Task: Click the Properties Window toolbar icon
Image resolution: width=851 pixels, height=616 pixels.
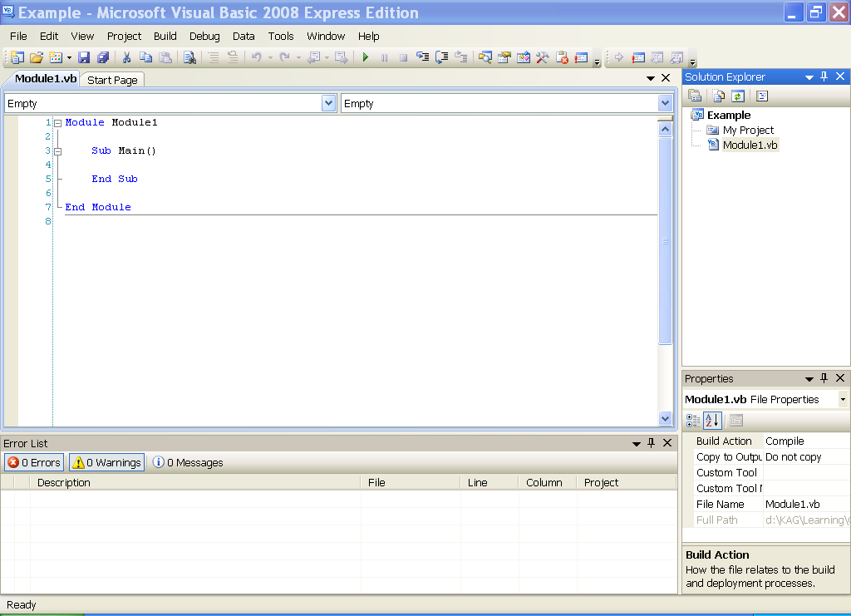Action: [504, 57]
